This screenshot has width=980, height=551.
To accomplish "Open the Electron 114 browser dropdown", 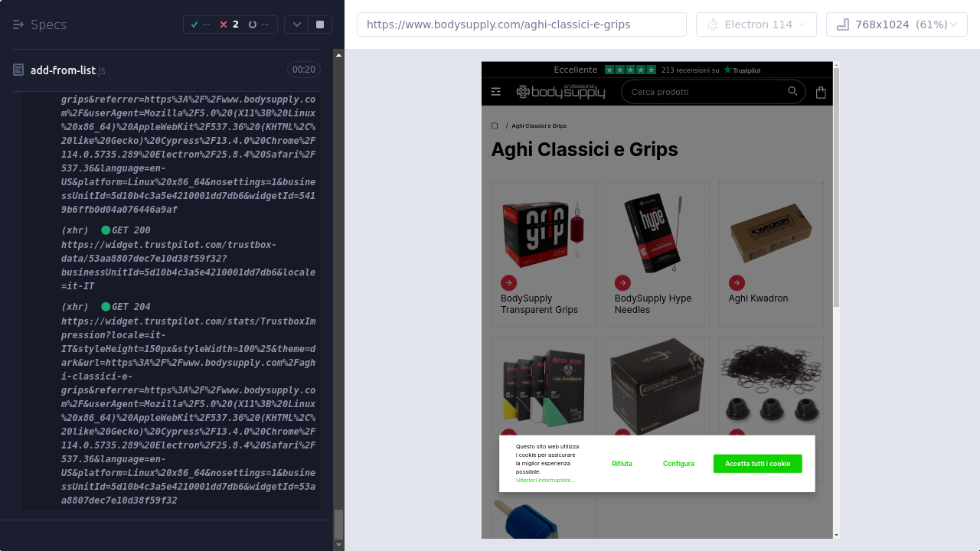I will coord(756,24).
